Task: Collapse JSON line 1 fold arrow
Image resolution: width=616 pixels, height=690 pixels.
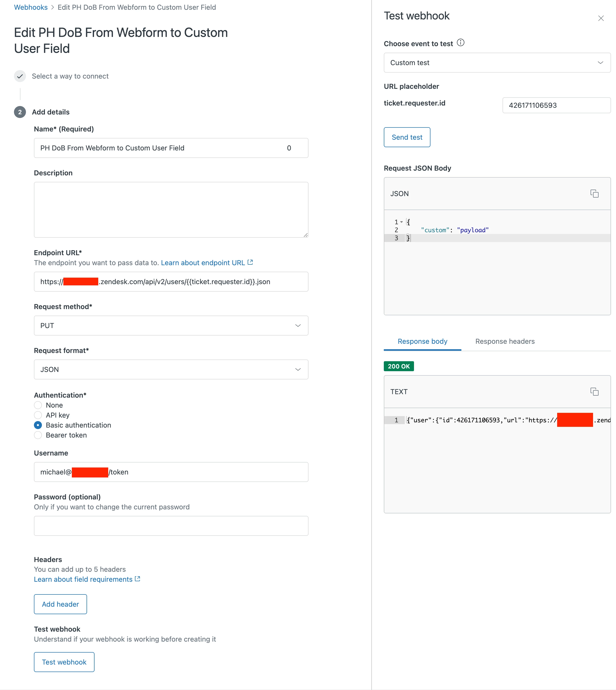Action: (402, 222)
